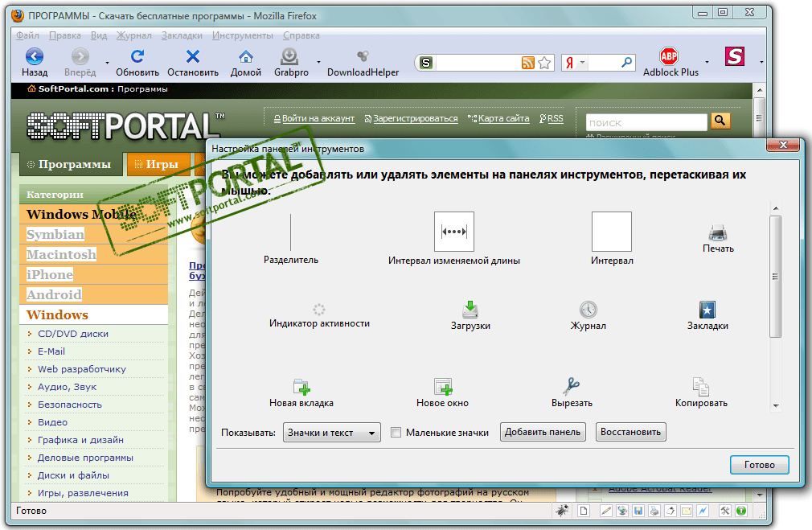The height and width of the screenshot is (530, 812).
Task: Click the Add toolbar (Добавить панель) button
Action: pyautogui.click(x=543, y=432)
